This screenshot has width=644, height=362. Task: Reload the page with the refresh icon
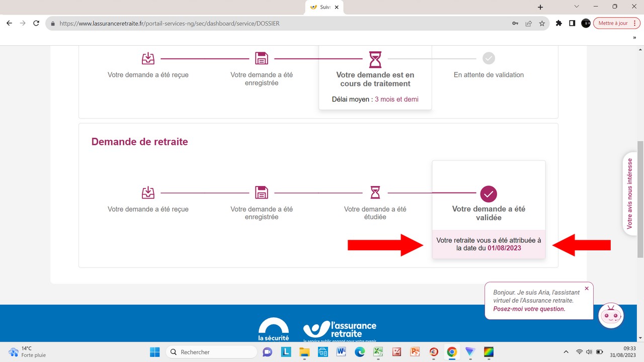pos(36,23)
